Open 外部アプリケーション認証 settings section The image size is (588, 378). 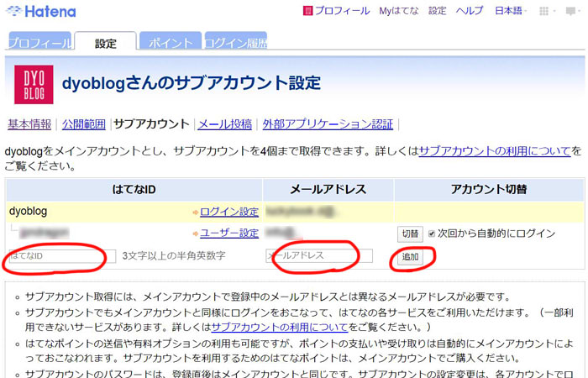click(328, 124)
